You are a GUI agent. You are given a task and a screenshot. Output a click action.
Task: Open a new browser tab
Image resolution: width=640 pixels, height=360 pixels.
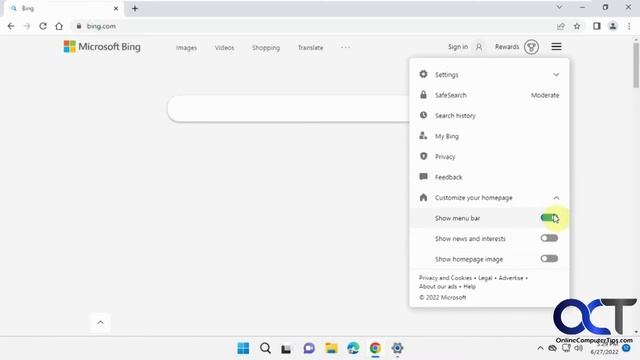[x=135, y=8]
